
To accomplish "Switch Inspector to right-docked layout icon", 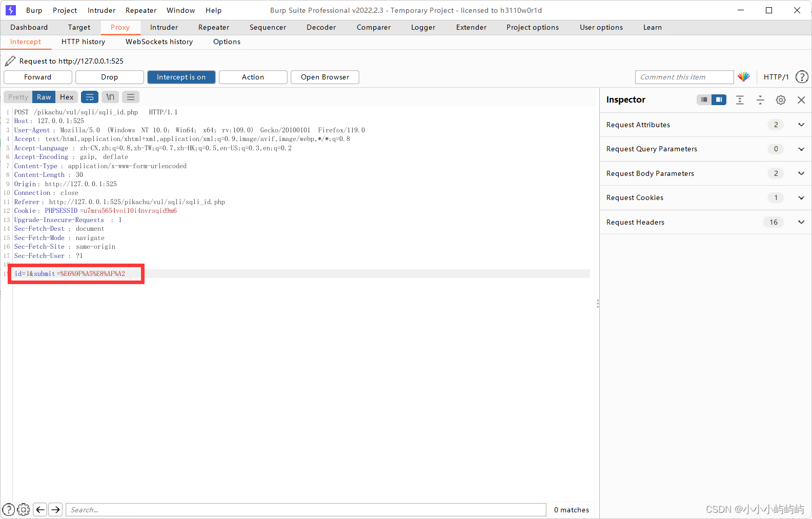I will tap(719, 99).
